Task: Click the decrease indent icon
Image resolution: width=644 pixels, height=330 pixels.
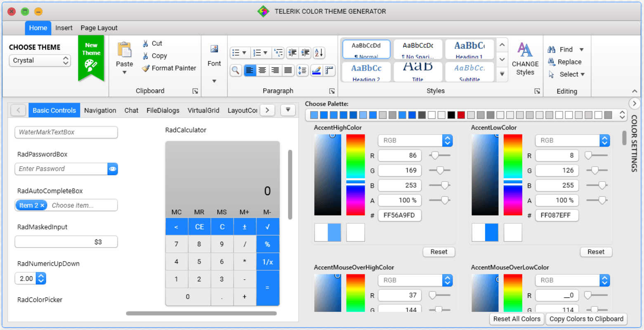Action: point(293,52)
